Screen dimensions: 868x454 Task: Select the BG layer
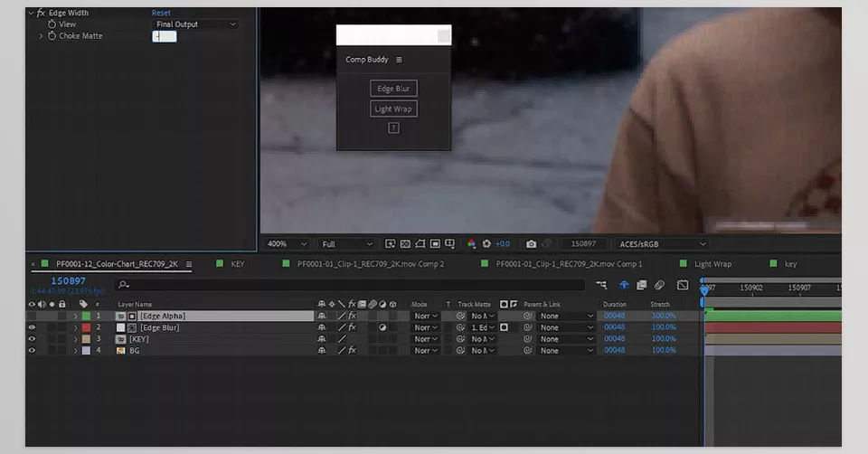[x=135, y=351]
